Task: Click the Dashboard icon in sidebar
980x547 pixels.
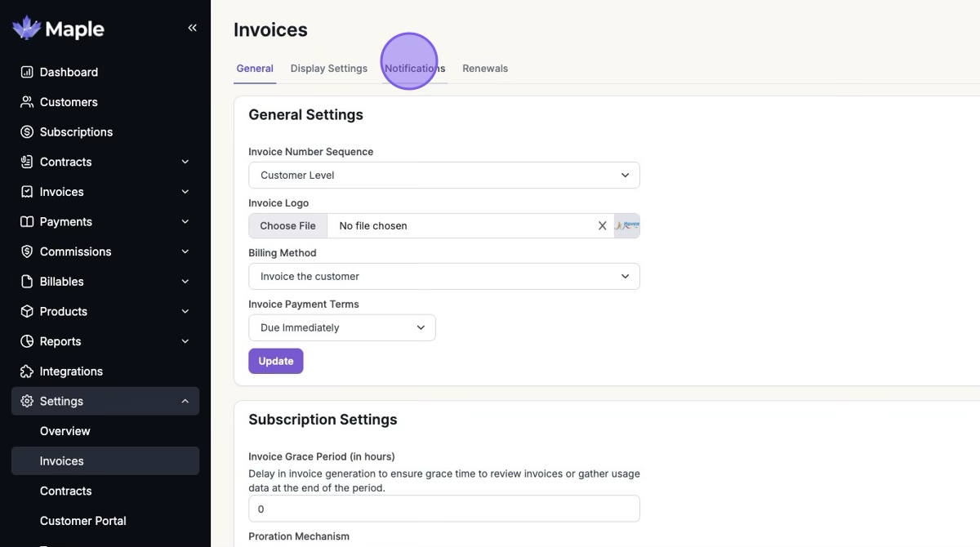Action: point(27,72)
